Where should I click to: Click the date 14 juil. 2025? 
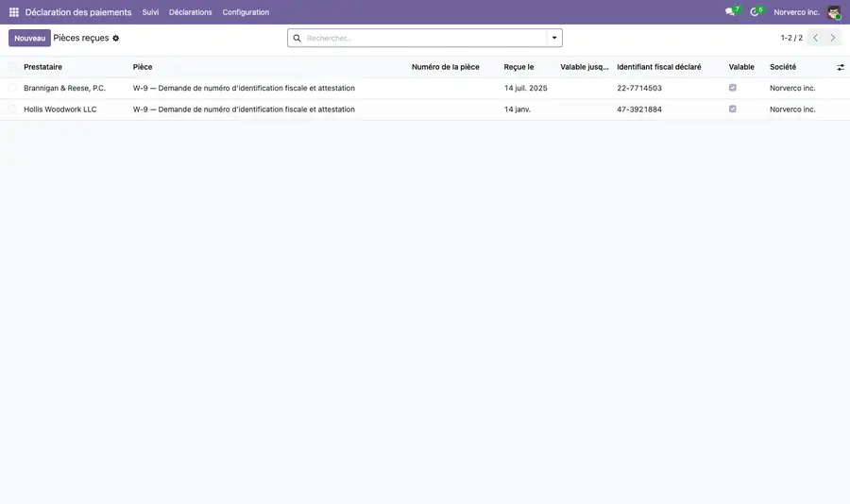coord(525,88)
